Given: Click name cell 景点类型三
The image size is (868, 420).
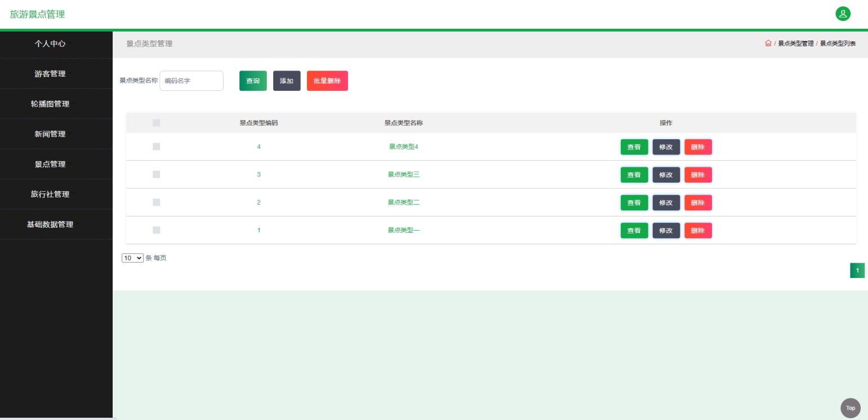Looking at the screenshot, I should pyautogui.click(x=403, y=175).
